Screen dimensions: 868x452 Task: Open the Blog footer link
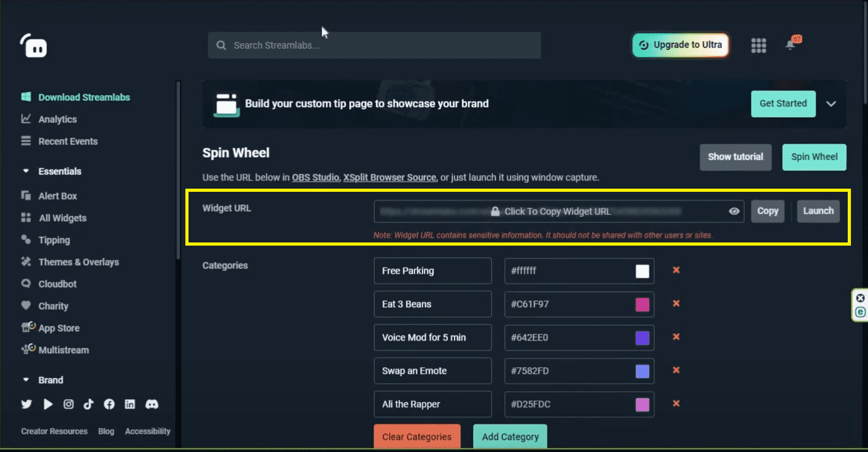[106, 432]
